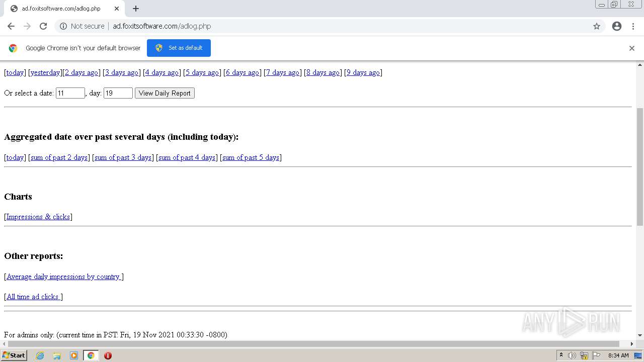Open the Chrome profile avatar menu
The width and height of the screenshot is (644, 362).
(617, 26)
